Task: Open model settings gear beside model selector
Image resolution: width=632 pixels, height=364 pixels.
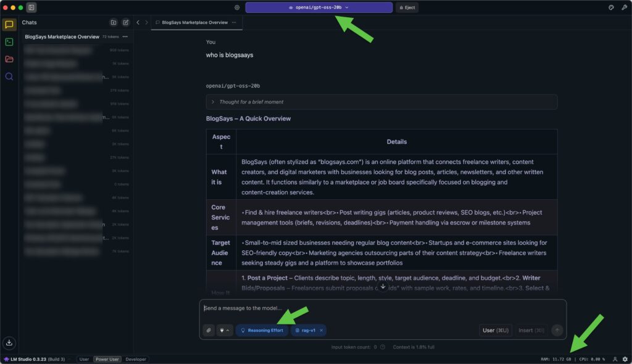Action: pyautogui.click(x=237, y=7)
